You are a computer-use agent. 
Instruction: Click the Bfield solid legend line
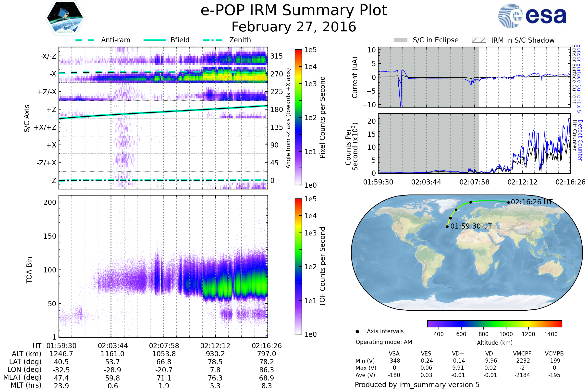tap(155, 40)
